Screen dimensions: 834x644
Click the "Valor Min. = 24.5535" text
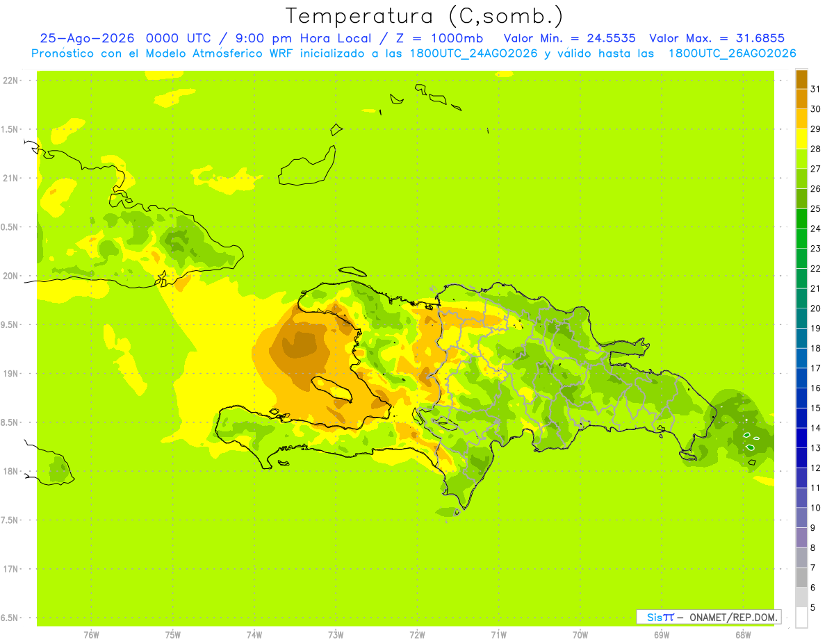tap(569, 38)
